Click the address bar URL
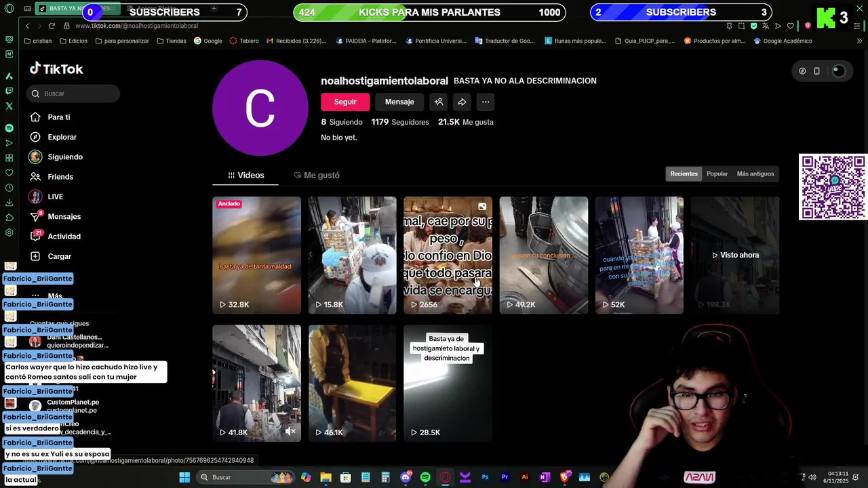This screenshot has width=868, height=488. (137, 26)
